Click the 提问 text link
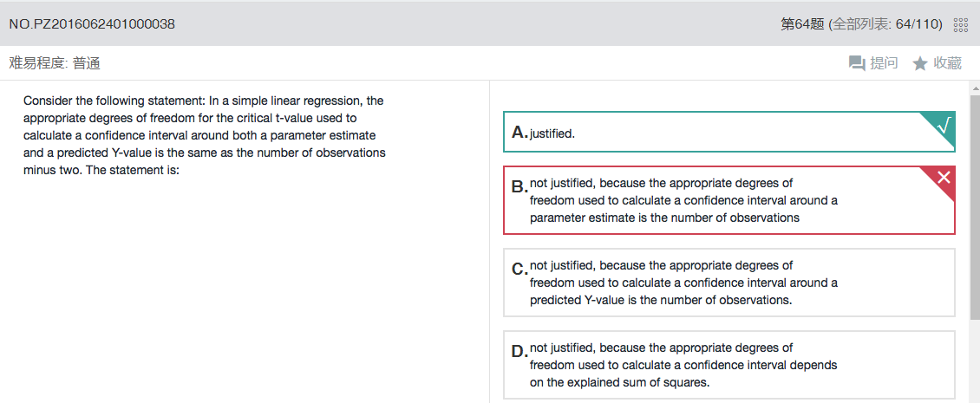Image resolution: width=980 pixels, height=403 pixels. coord(884,63)
